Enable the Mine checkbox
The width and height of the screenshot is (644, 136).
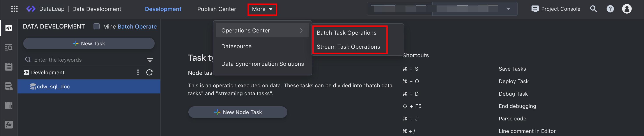click(97, 27)
